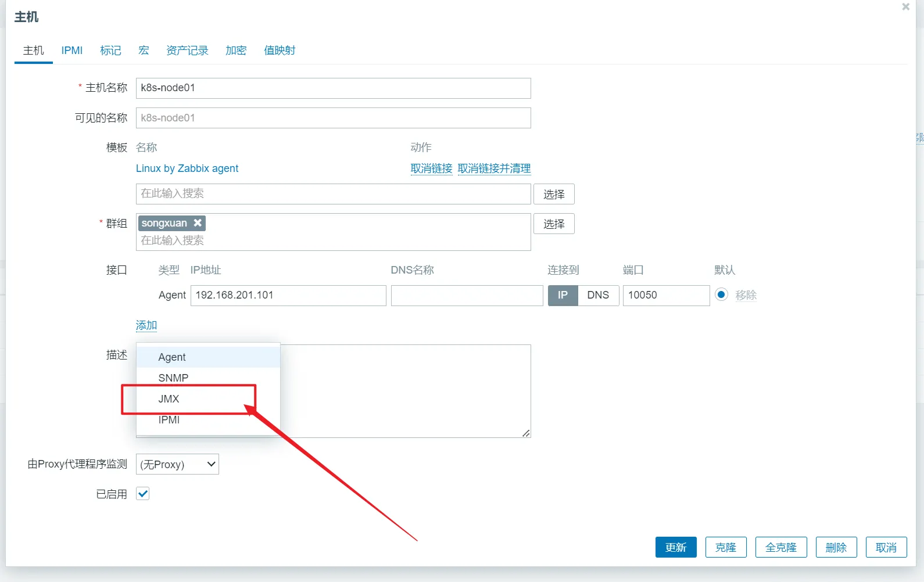Choose SNMP from interface type list
Screen dimensions: 924x582
click(x=173, y=378)
